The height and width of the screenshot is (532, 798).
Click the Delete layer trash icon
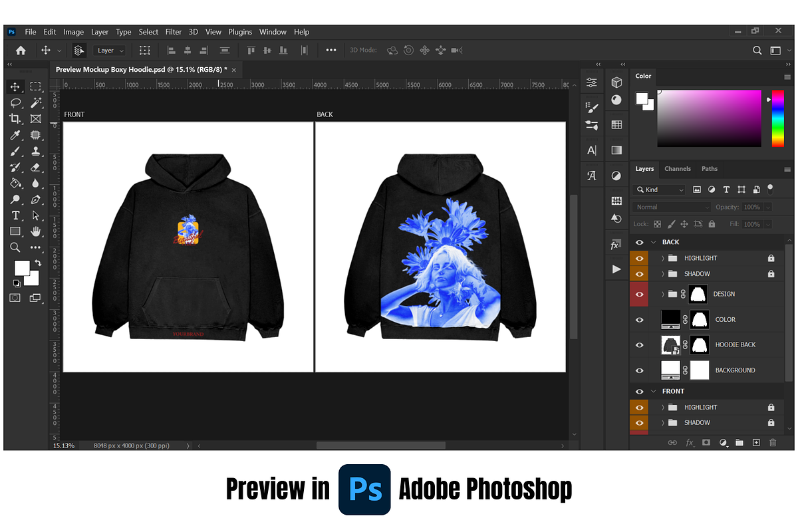coord(773,442)
